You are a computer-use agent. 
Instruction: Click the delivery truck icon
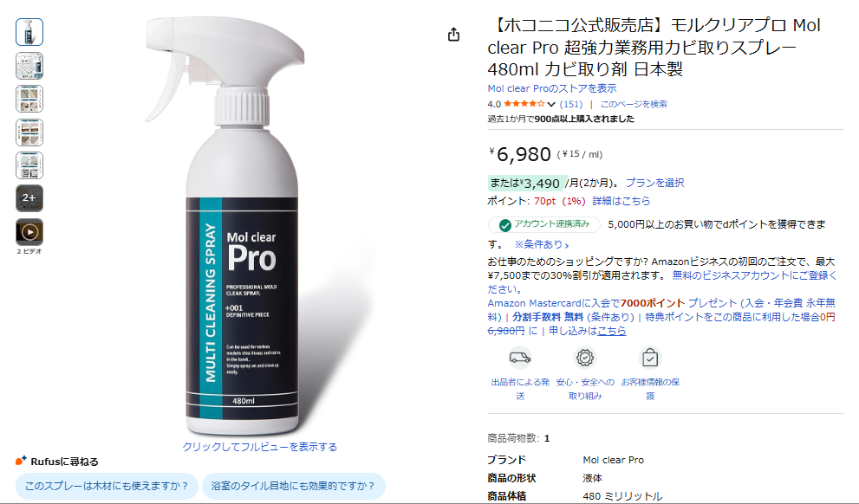coord(520,358)
